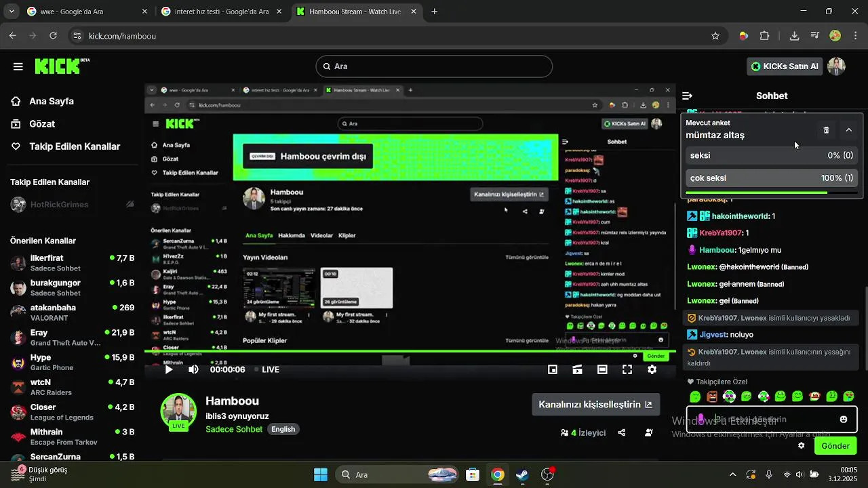Screen dimensions: 868x488
Task: Collapse the Mevcut anket poll
Action: click(848, 129)
